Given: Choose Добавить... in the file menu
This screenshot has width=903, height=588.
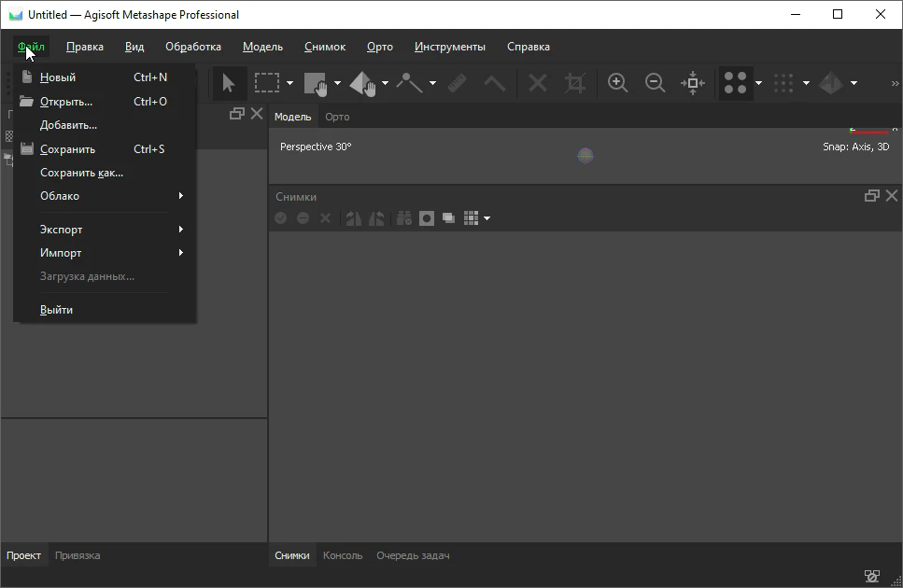Looking at the screenshot, I should pyautogui.click(x=105, y=125).
